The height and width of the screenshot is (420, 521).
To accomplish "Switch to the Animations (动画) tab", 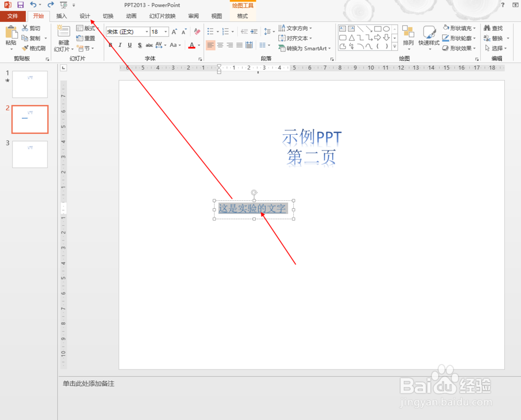I will click(x=131, y=16).
